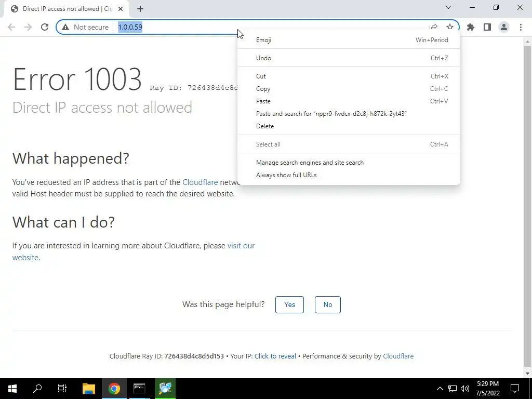Open the taskbar clock showing 5:29 PM
Image resolution: width=532 pixels, height=399 pixels.
pos(487,389)
